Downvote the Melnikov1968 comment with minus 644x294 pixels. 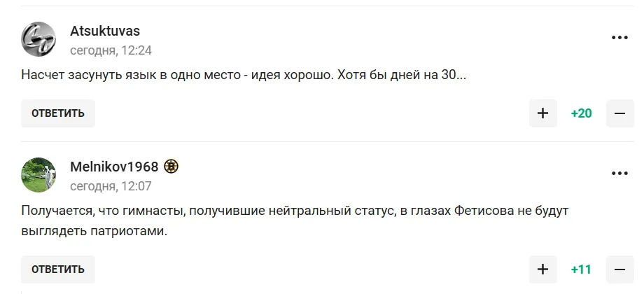click(x=619, y=269)
